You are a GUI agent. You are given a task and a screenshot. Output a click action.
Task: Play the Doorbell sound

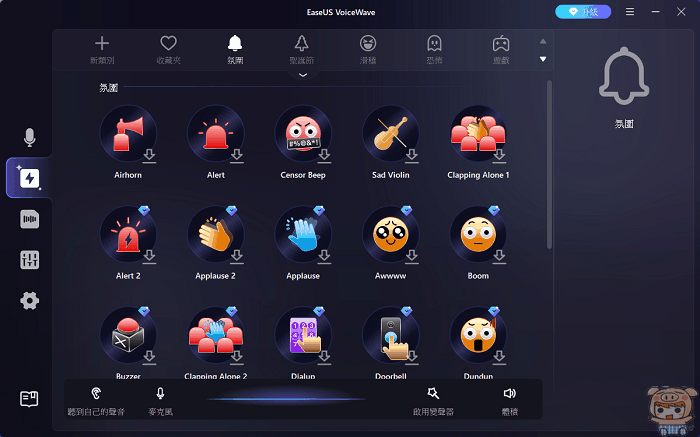point(391,335)
